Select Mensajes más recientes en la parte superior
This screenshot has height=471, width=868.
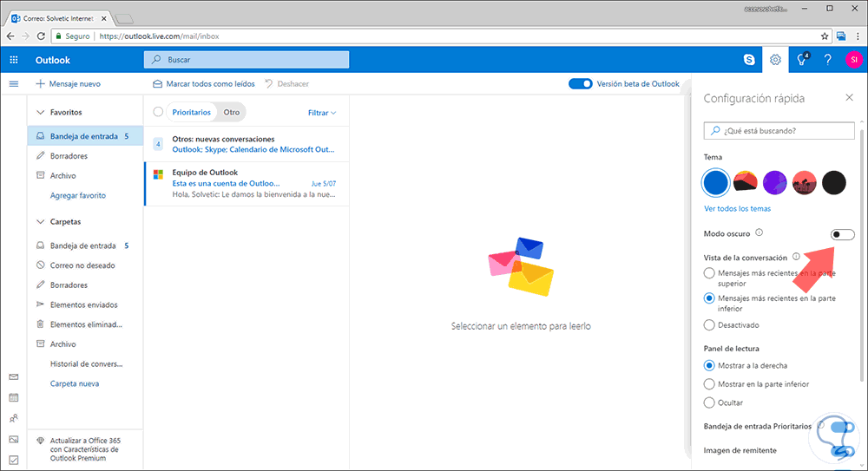[709, 273]
